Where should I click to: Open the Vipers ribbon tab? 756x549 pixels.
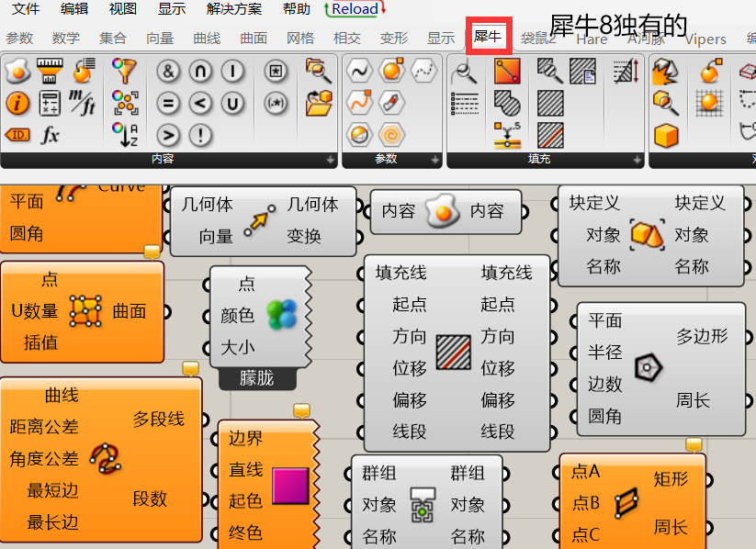pyautogui.click(x=705, y=39)
